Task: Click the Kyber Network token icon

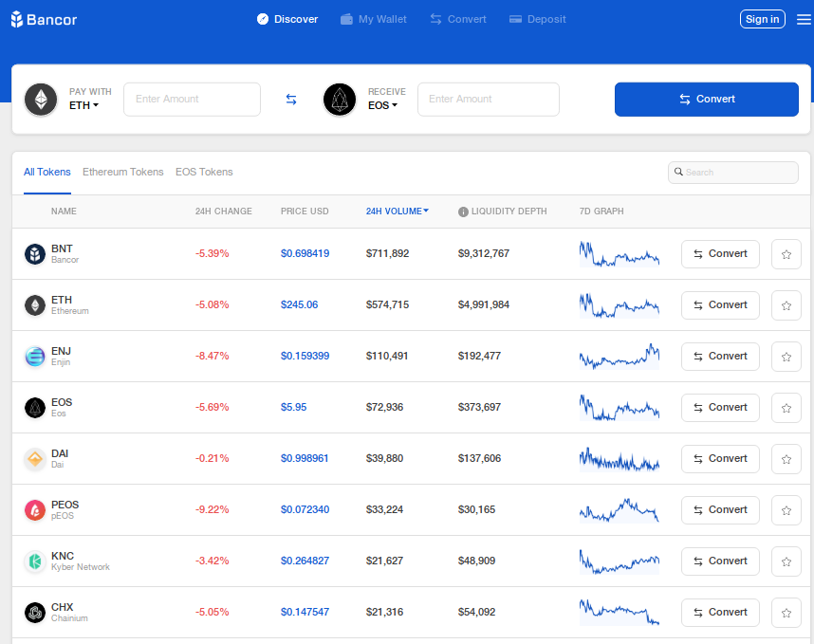Action: pyautogui.click(x=35, y=561)
